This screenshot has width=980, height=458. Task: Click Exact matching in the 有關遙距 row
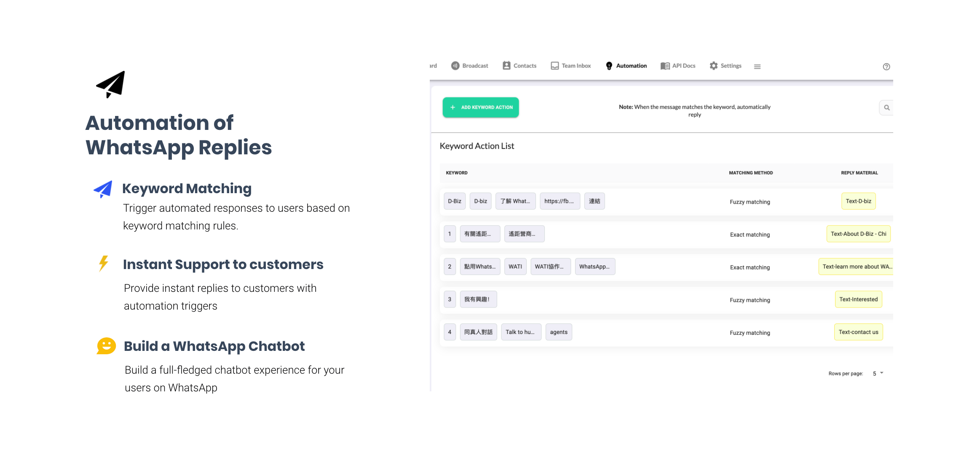click(x=750, y=235)
